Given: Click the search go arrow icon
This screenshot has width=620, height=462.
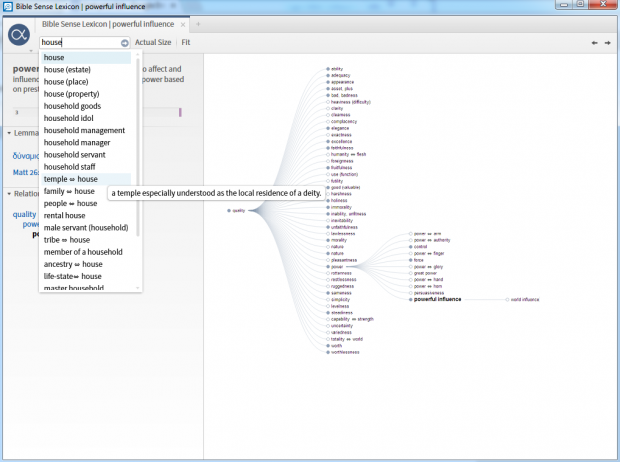Looking at the screenshot, I should point(125,43).
